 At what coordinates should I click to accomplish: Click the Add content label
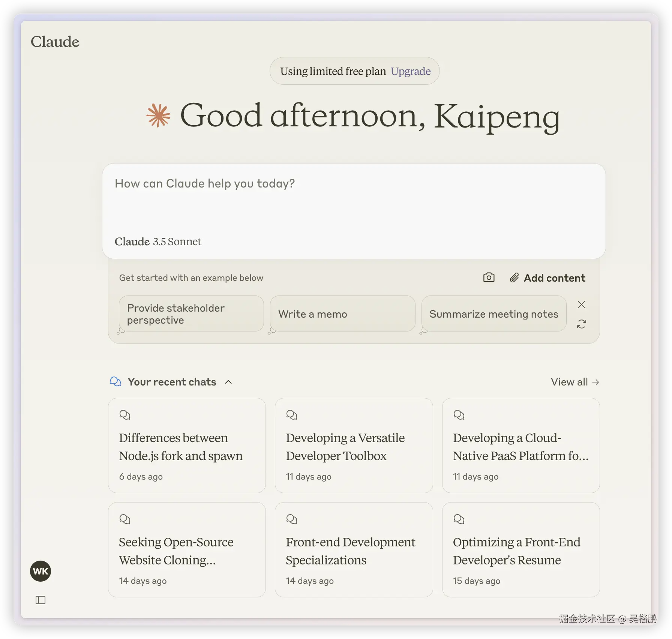point(554,278)
